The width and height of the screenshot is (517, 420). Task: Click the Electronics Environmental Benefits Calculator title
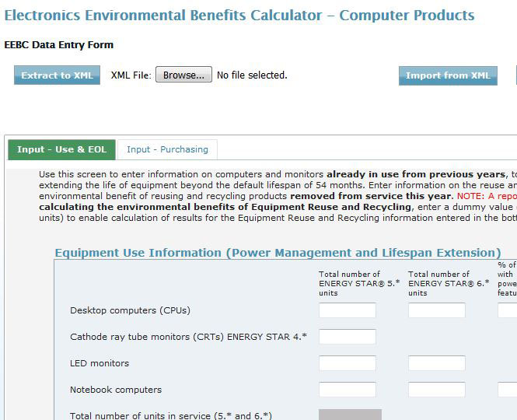tap(239, 16)
